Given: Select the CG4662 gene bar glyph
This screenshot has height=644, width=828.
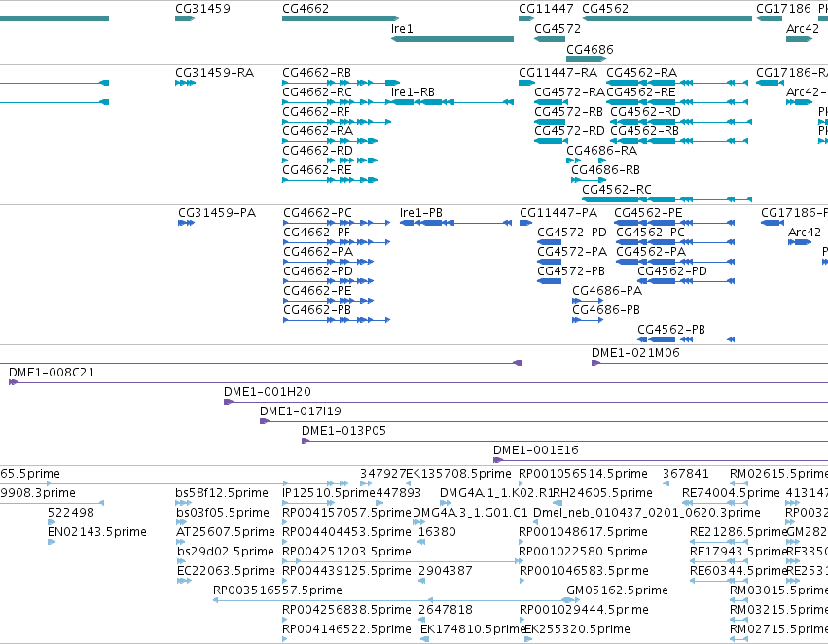Looking at the screenshot, I should pyautogui.click(x=342, y=18).
